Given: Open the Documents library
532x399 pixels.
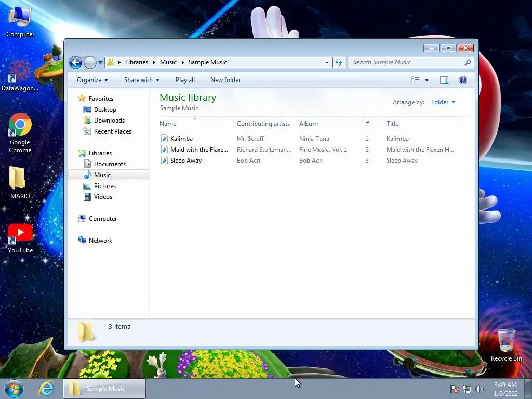Looking at the screenshot, I should point(110,164).
